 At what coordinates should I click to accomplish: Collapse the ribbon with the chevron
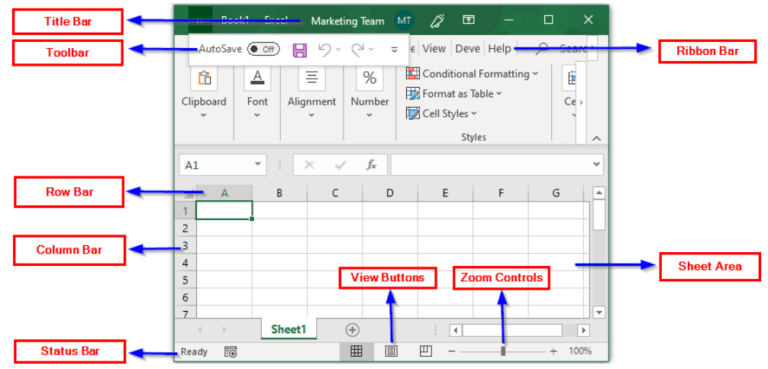click(x=596, y=139)
